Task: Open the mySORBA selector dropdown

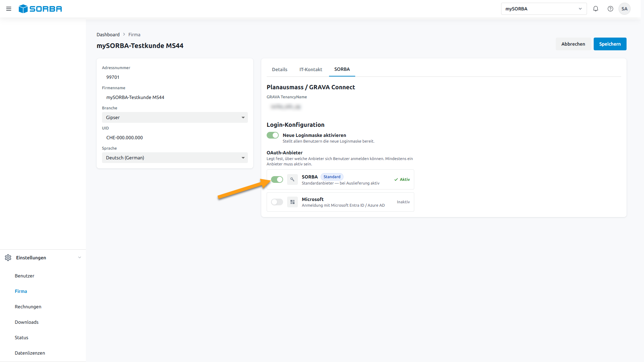Action: (544, 9)
